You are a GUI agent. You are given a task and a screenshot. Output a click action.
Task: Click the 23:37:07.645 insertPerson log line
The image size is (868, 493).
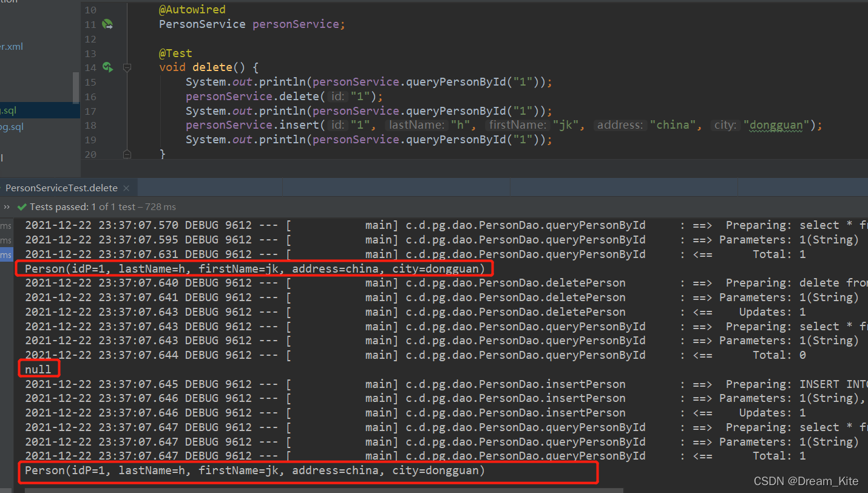pyautogui.click(x=446, y=384)
